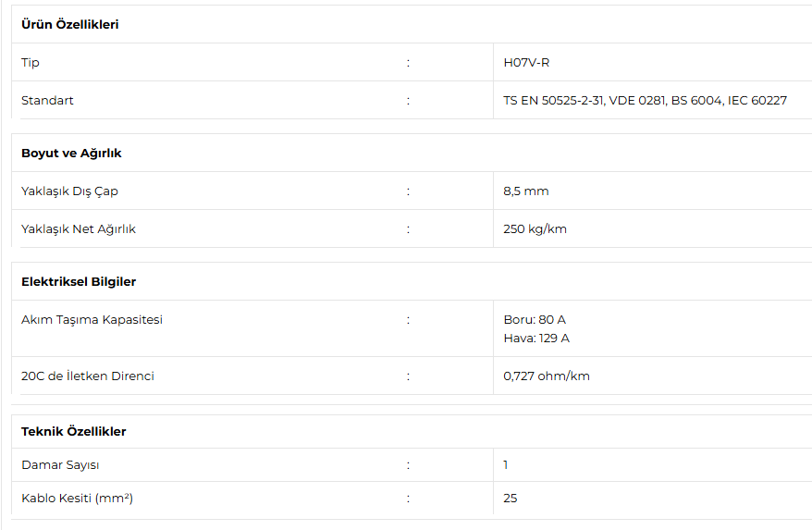Click the Hava: 129 A value
The height and width of the screenshot is (530, 812).
tap(536, 339)
